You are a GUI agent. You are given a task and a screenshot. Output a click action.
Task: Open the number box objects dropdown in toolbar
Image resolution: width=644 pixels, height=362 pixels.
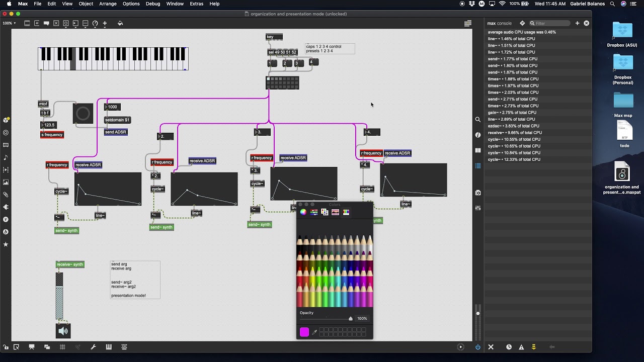75,23
